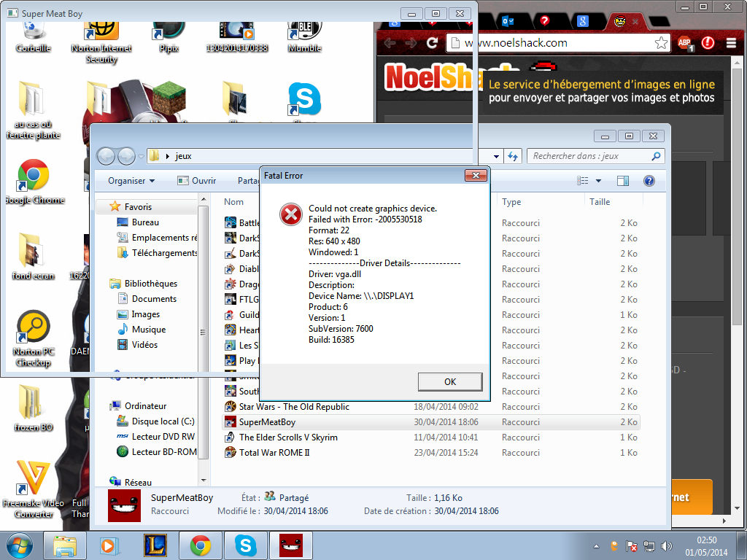Click the Explorer back navigation arrow

(106, 156)
